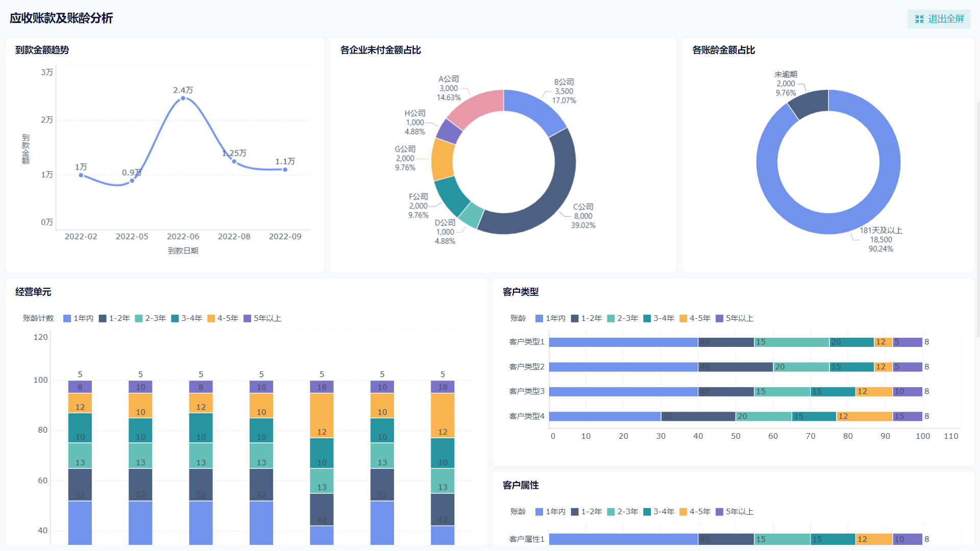980x551 pixels.
Task: Click the 经营单元 panel title
Action: (x=33, y=292)
